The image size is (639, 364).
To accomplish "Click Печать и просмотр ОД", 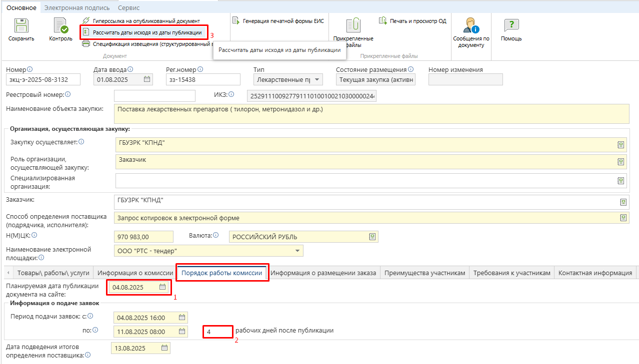I will [412, 21].
